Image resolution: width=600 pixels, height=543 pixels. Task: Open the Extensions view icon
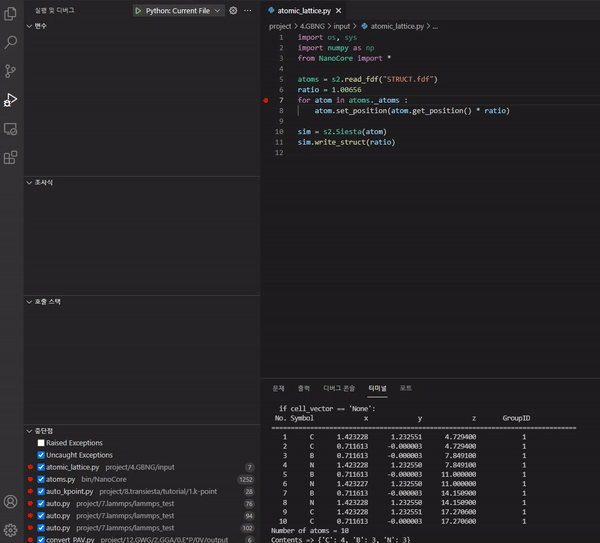11,157
